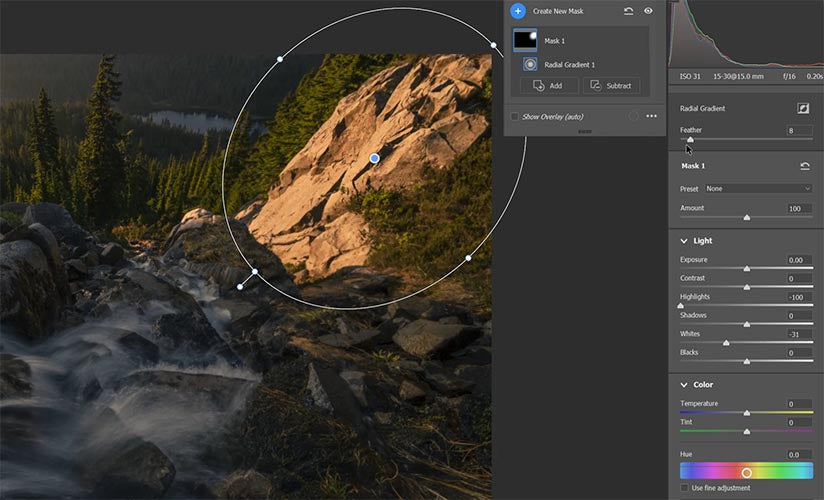The image size is (824, 500).
Task: Click the circular hue picker handle
Action: click(x=746, y=472)
